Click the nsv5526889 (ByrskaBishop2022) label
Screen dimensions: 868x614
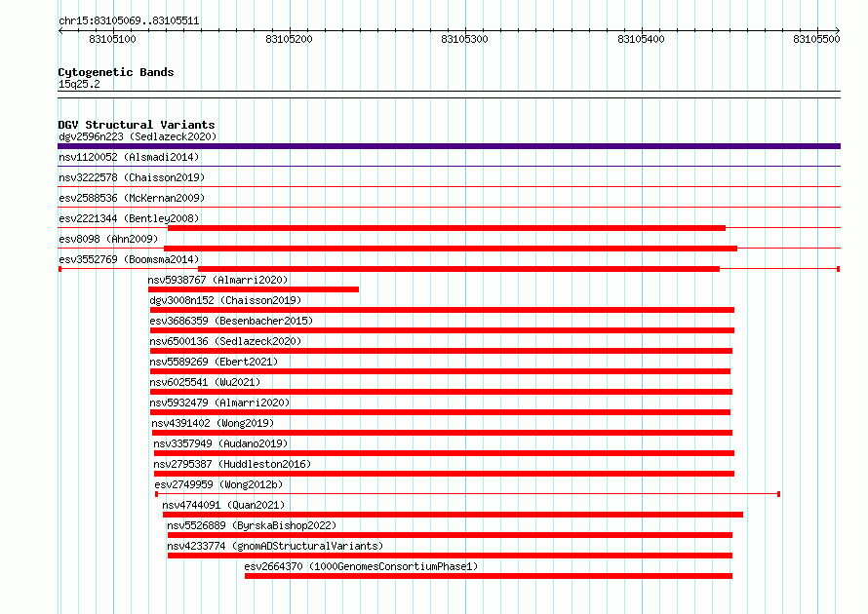(x=252, y=525)
